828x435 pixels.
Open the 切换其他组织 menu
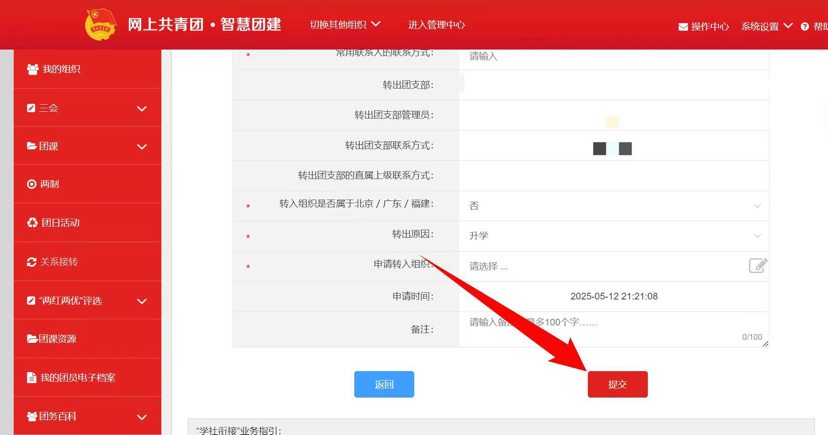pos(344,24)
